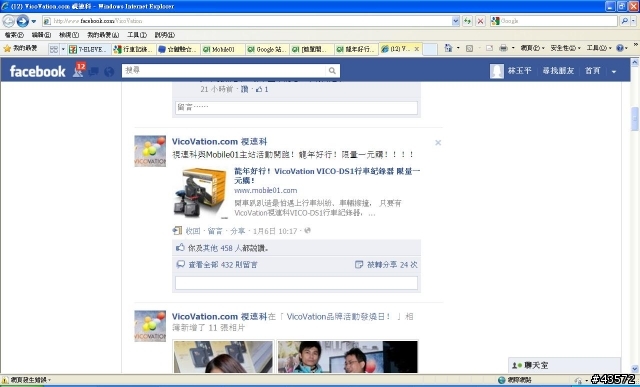Go forward with the browser Forward arrow
Viewport: 640px width, 387px height.
click(x=22, y=21)
